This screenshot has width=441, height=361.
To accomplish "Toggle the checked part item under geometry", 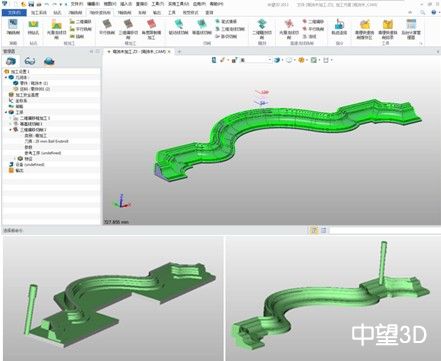I will tap(16, 83).
